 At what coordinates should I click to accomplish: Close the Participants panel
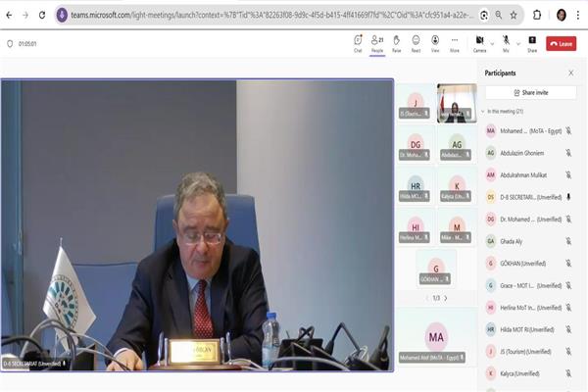[x=570, y=73]
